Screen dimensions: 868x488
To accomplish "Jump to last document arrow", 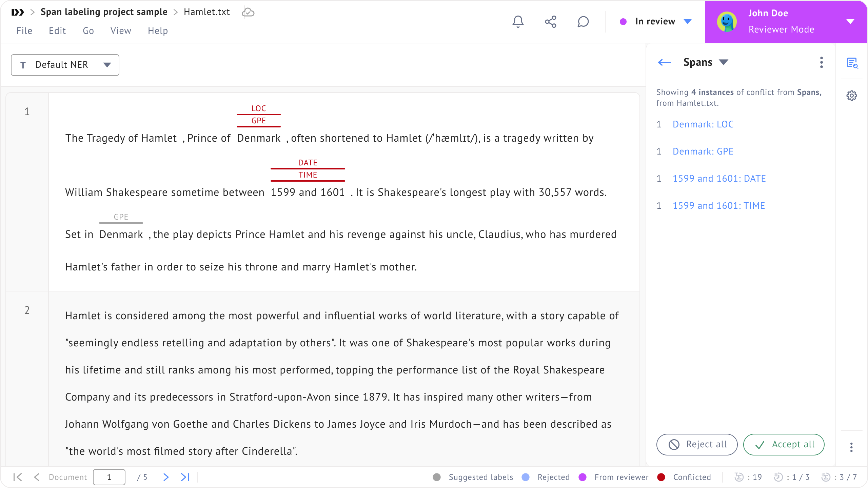I will (185, 477).
